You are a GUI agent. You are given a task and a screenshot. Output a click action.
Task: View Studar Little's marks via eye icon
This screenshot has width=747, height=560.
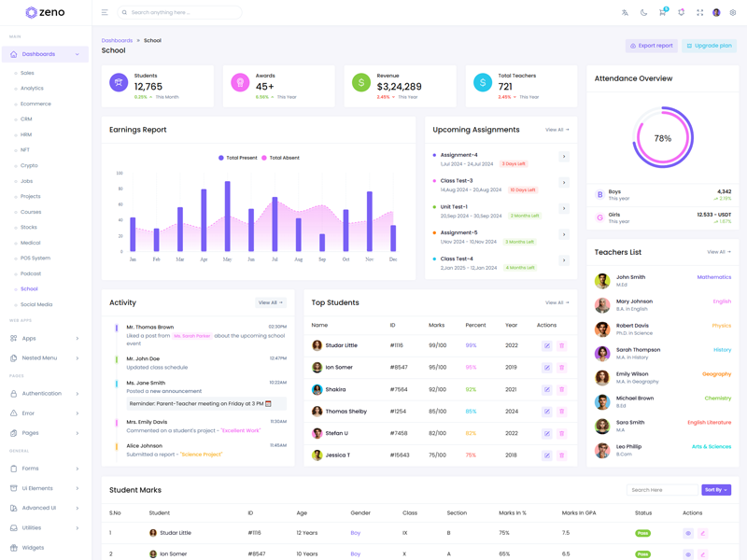[x=688, y=534]
